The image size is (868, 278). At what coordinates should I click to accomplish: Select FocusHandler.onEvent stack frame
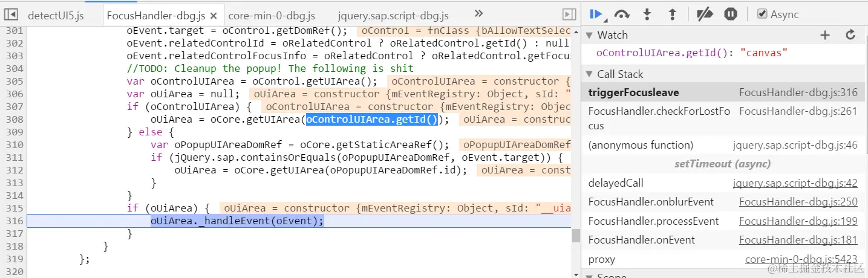coord(723,240)
